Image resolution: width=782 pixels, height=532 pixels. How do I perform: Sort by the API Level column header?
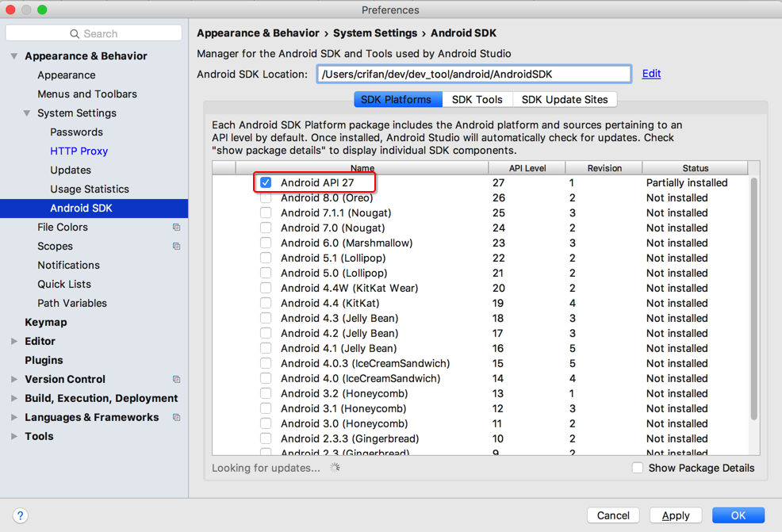pyautogui.click(x=527, y=168)
